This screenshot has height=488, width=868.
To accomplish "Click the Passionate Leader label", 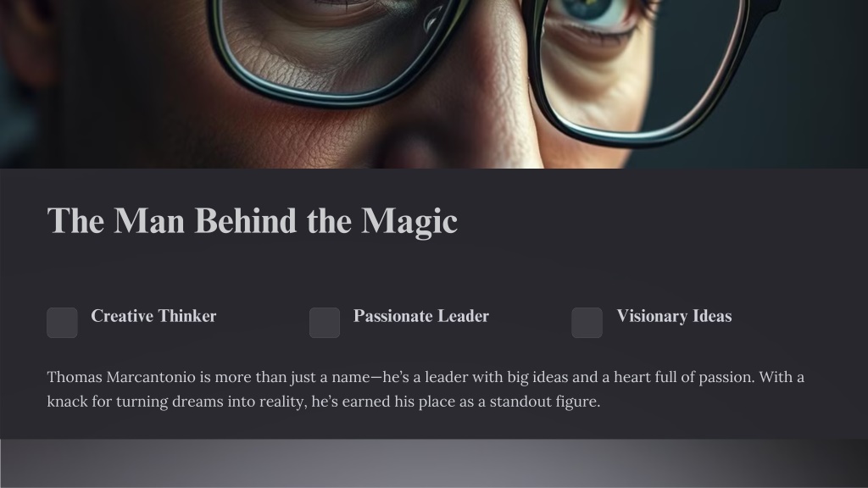I will (421, 316).
